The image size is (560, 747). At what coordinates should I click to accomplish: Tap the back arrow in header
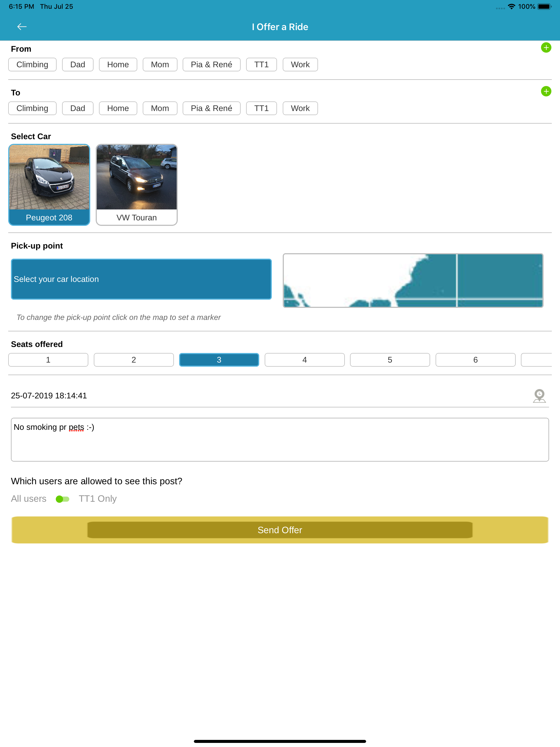22,27
